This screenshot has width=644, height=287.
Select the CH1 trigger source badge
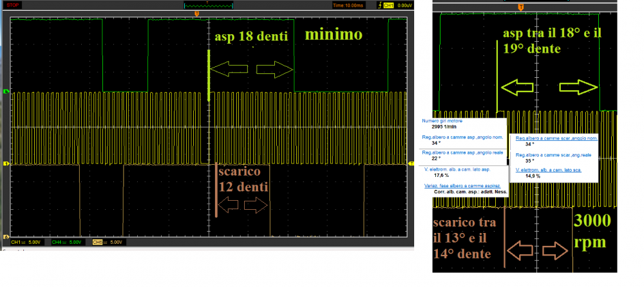coord(388,5)
